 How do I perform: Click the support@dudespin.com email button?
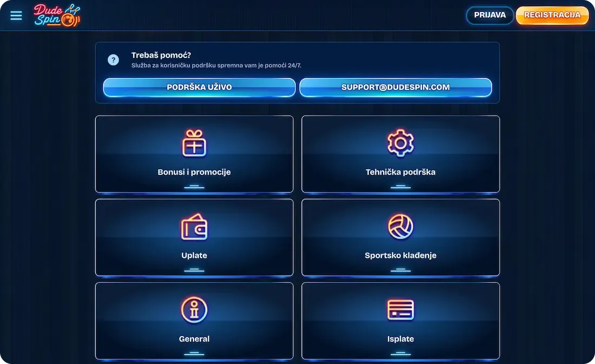(x=395, y=87)
